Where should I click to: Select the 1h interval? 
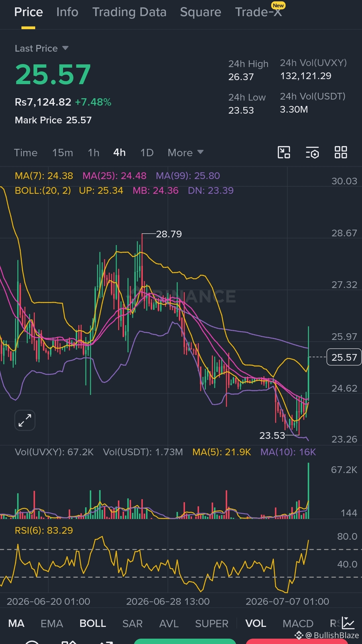tap(94, 153)
